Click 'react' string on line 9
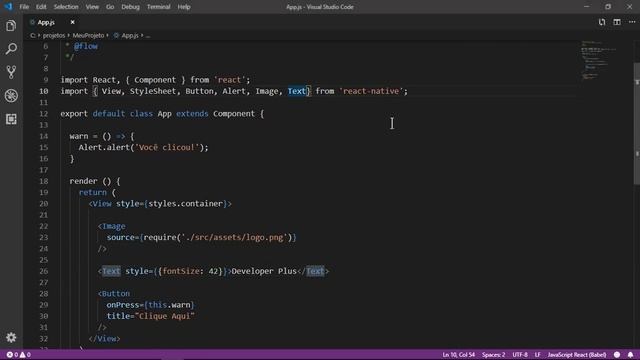This screenshot has height=360, width=640. tap(229, 80)
